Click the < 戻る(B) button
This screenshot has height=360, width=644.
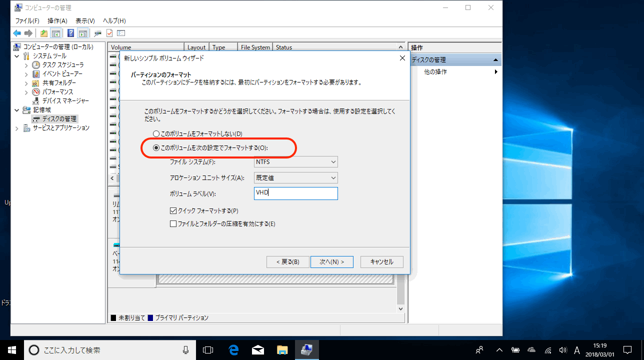coord(287,262)
